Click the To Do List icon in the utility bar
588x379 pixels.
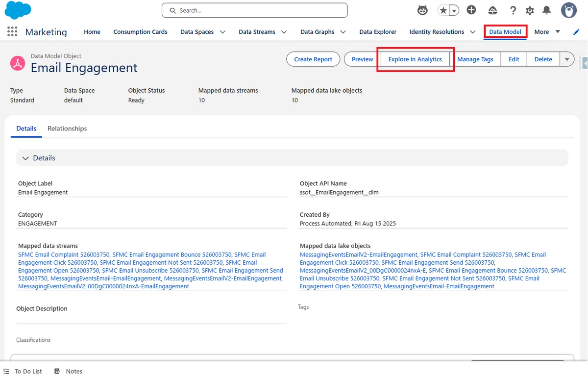(x=6, y=371)
